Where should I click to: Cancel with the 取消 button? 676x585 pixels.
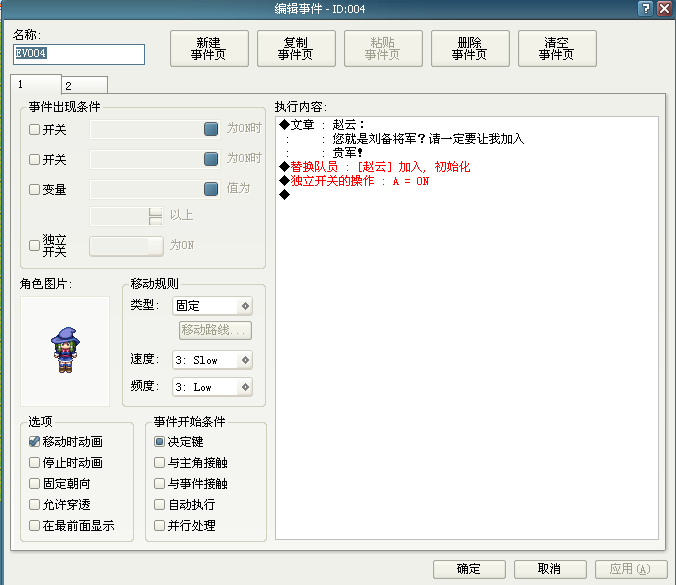click(550, 569)
